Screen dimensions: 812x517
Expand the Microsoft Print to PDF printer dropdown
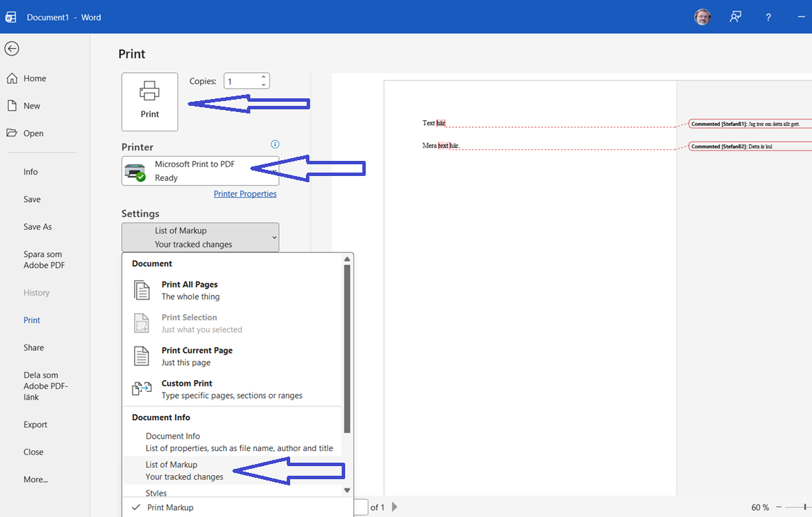[x=200, y=171]
